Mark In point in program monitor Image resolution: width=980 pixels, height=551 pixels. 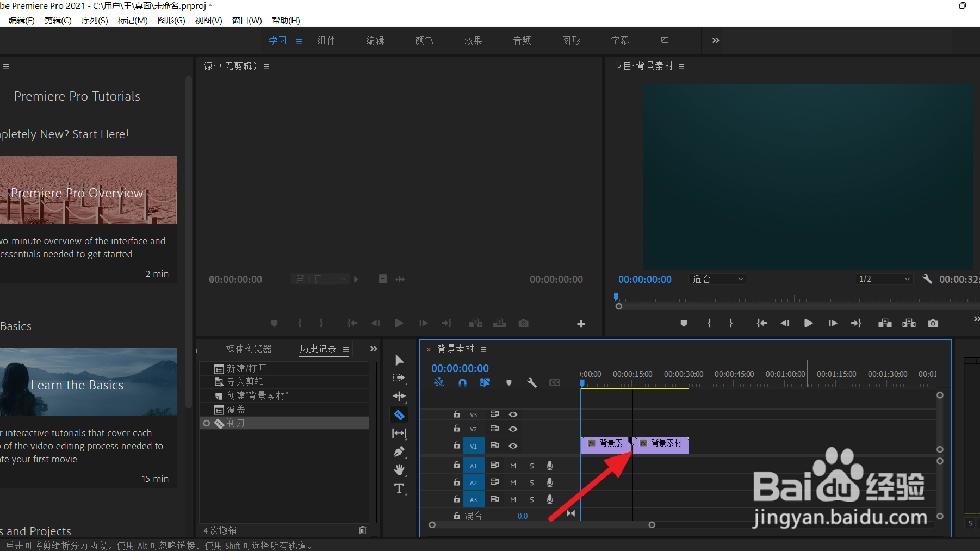click(709, 323)
